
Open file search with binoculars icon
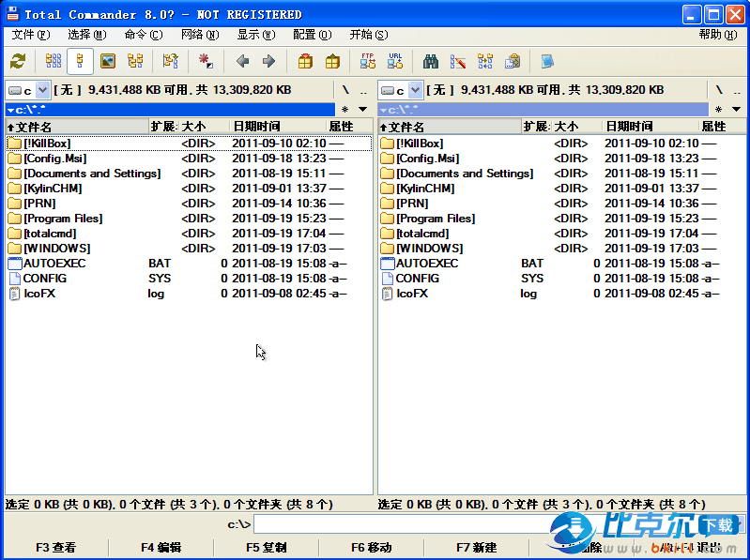(431, 62)
